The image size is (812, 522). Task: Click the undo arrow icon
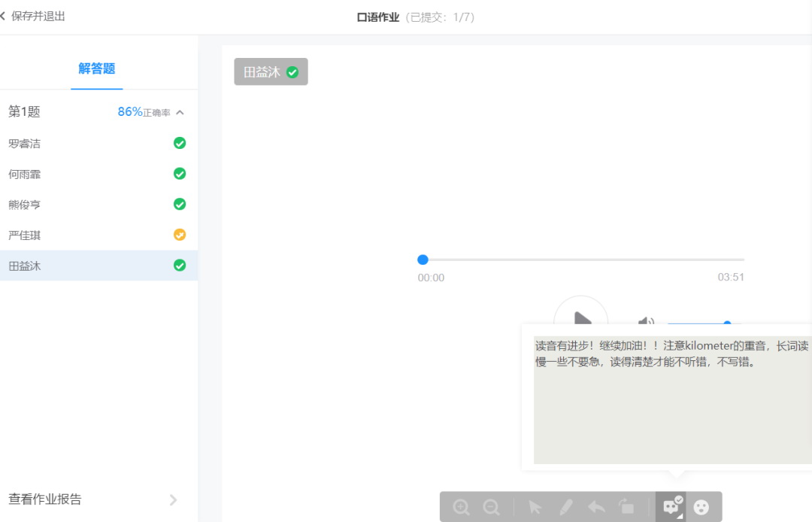point(596,507)
